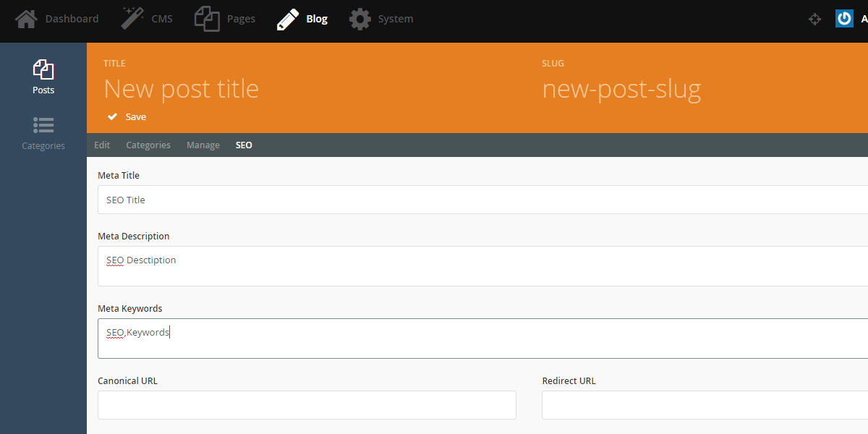The image size is (868, 434).
Task: Click the Canonical URL input field
Action: [x=307, y=405]
